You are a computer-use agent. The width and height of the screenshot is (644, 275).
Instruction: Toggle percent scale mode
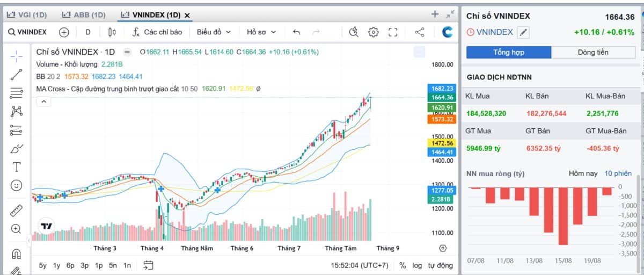(x=403, y=265)
